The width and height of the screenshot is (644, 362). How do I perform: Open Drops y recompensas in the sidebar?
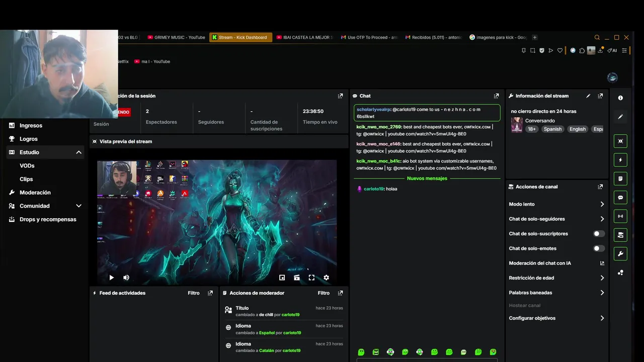(48, 219)
